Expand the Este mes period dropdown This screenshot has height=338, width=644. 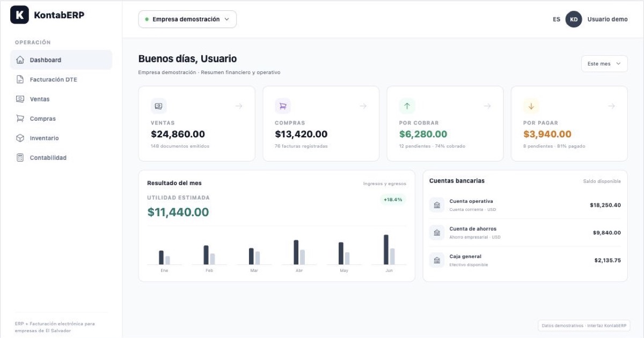click(x=604, y=63)
